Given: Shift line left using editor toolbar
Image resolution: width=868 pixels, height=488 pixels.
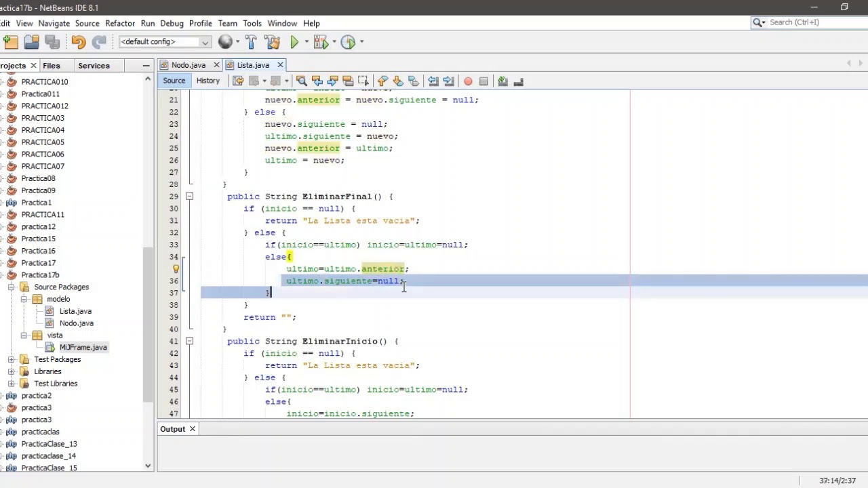Looking at the screenshot, I should click(x=433, y=81).
